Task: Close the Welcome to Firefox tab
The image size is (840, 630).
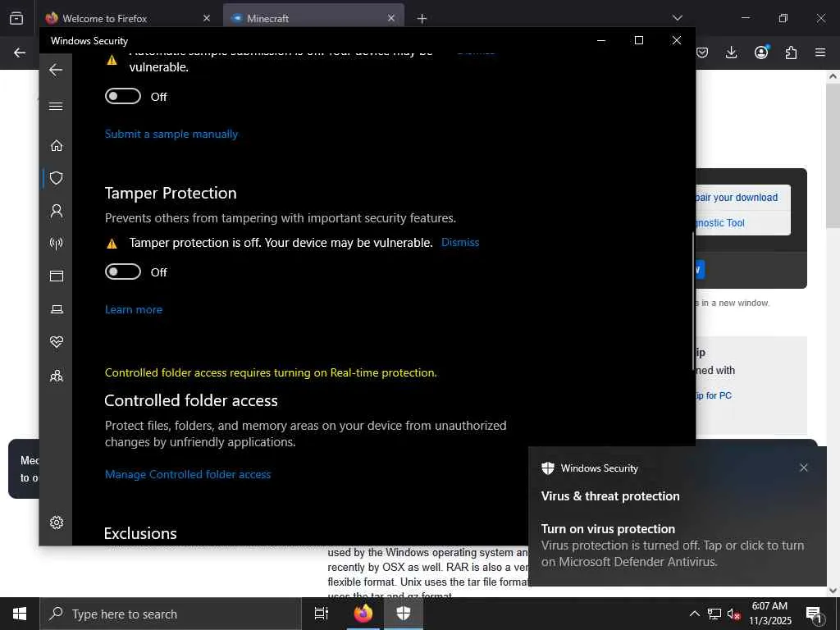Action: tap(207, 18)
